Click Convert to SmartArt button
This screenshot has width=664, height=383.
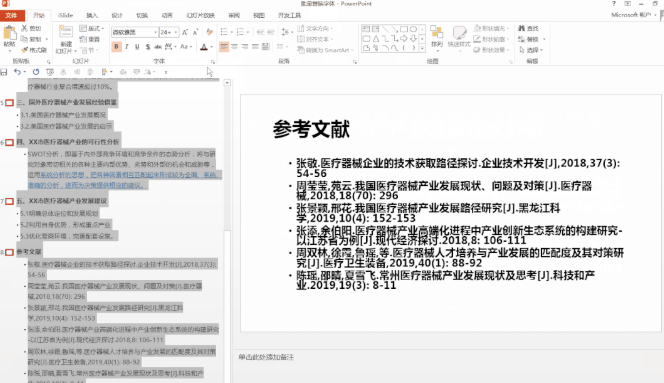pyautogui.click(x=325, y=50)
